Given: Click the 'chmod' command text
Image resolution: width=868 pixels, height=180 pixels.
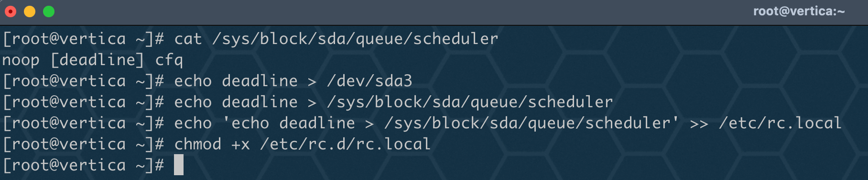Looking at the screenshot, I should point(198,144).
